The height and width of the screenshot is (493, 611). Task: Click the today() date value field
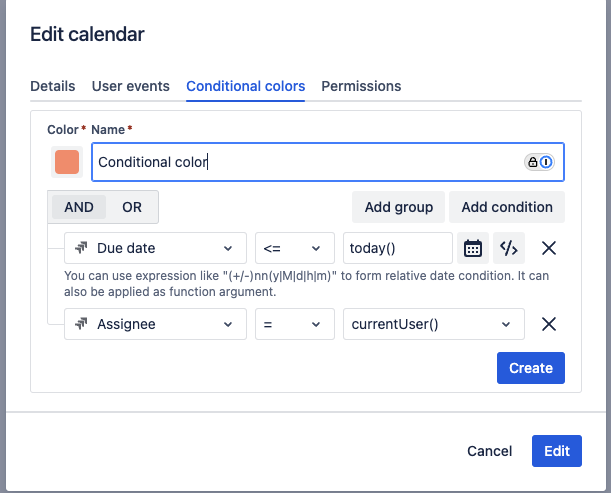tap(397, 248)
